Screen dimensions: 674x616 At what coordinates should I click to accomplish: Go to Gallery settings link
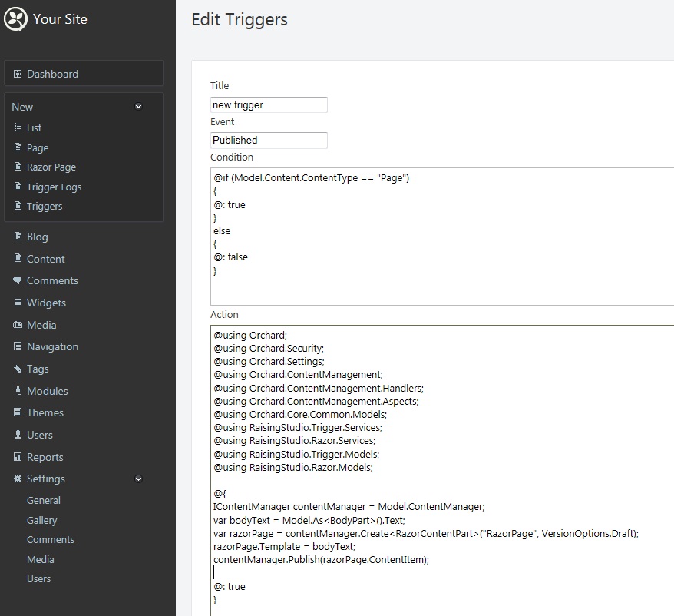click(41, 521)
